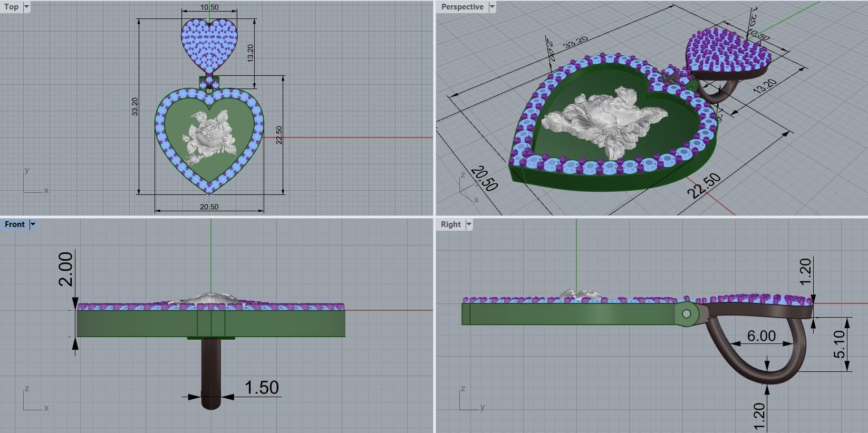This screenshot has height=433, width=868.
Task: Select the 13.20 dimension in Perspective view
Action: tap(764, 86)
